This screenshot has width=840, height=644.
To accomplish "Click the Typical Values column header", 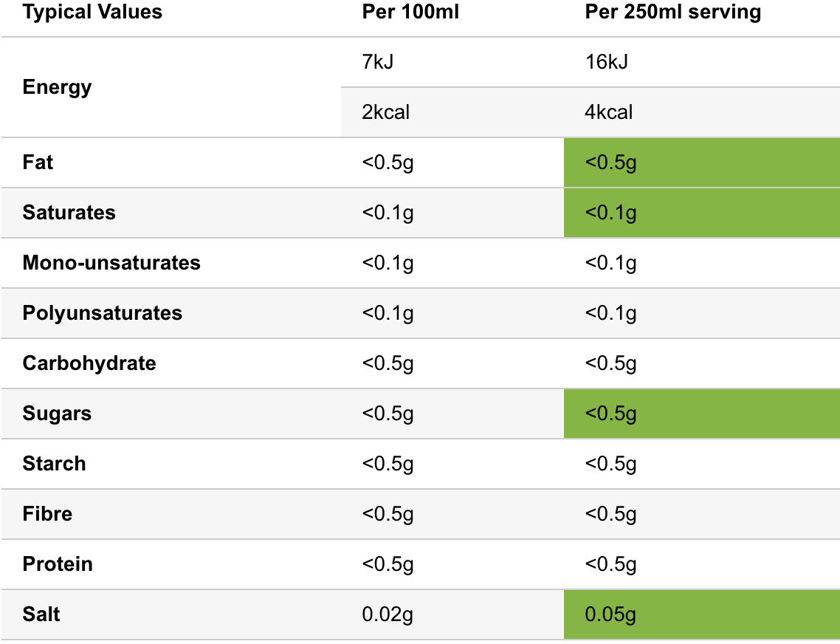I will pyautogui.click(x=92, y=13).
